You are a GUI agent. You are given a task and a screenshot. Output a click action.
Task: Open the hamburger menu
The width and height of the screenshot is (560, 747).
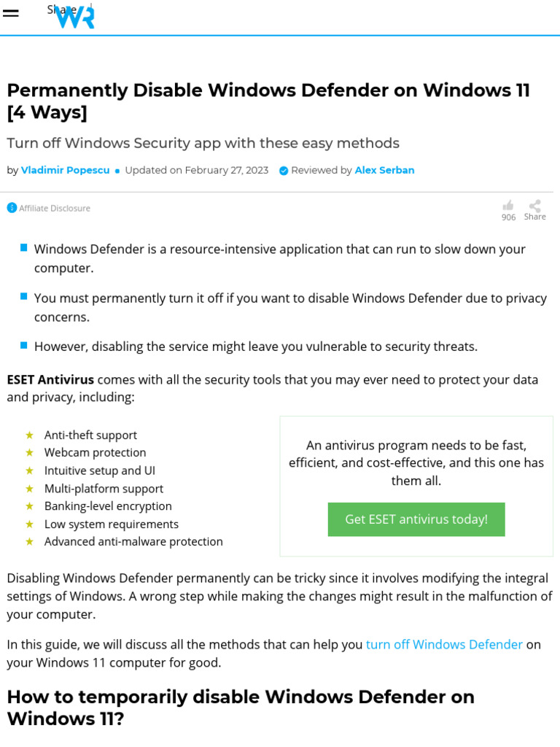(11, 14)
